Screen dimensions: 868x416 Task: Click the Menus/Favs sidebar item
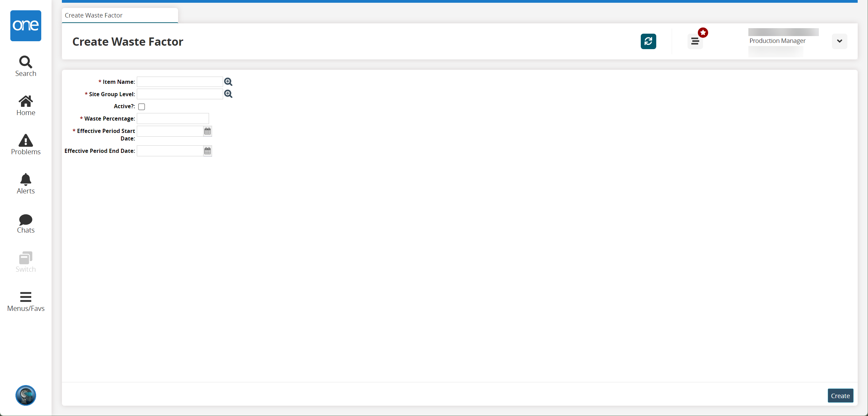point(25,300)
